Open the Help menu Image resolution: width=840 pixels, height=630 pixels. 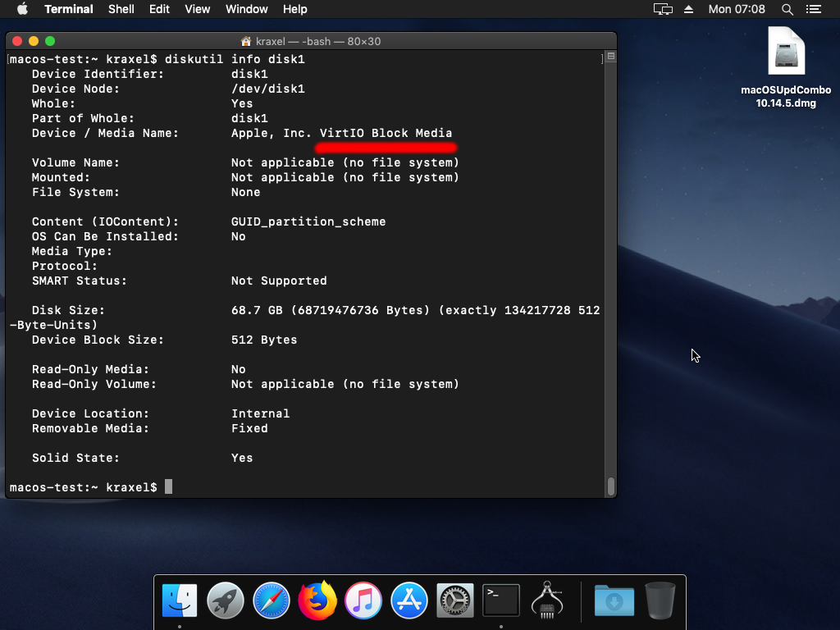tap(294, 9)
